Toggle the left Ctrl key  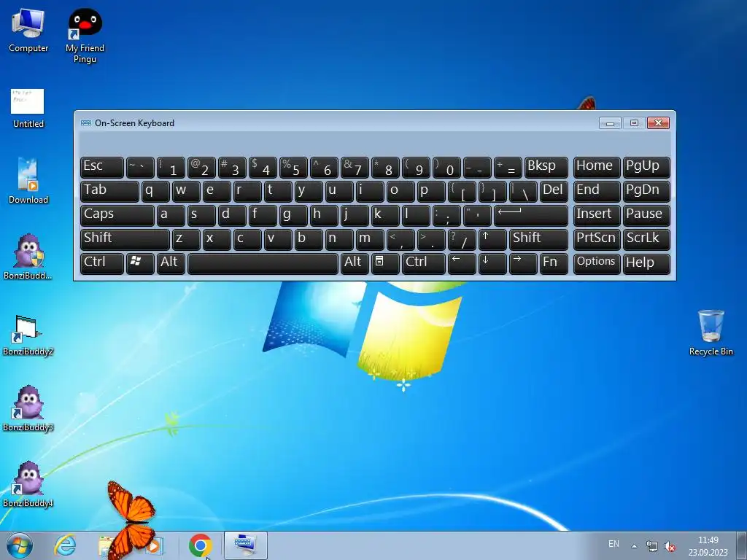pos(102,264)
